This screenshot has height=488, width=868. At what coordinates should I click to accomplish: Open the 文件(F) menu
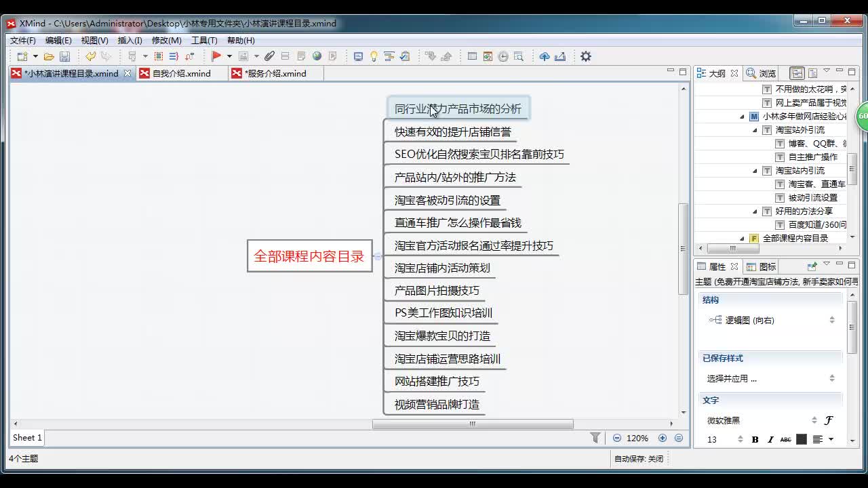coord(23,41)
